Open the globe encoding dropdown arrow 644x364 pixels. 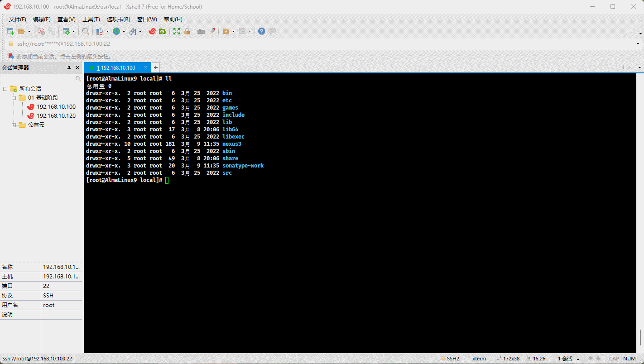pyautogui.click(x=124, y=32)
